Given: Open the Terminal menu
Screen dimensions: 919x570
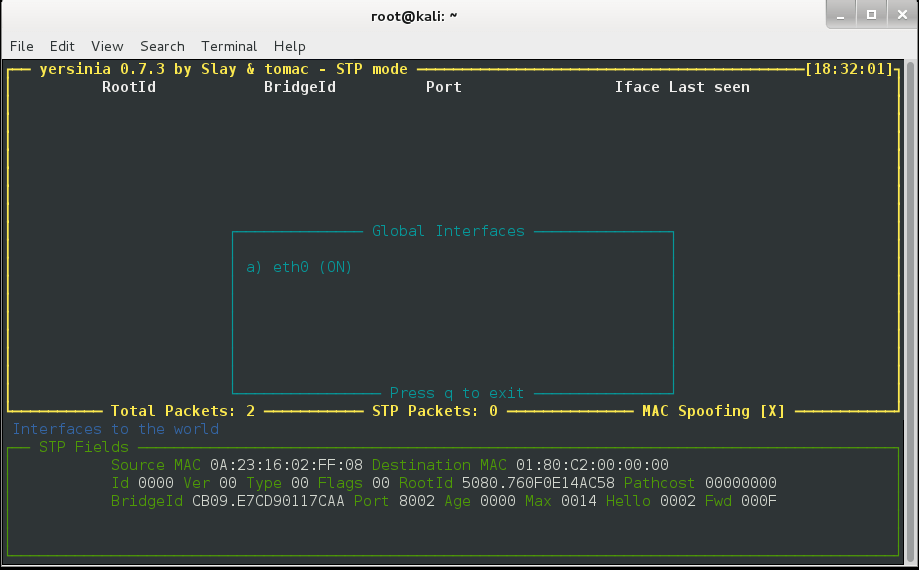Looking at the screenshot, I should [x=229, y=46].
